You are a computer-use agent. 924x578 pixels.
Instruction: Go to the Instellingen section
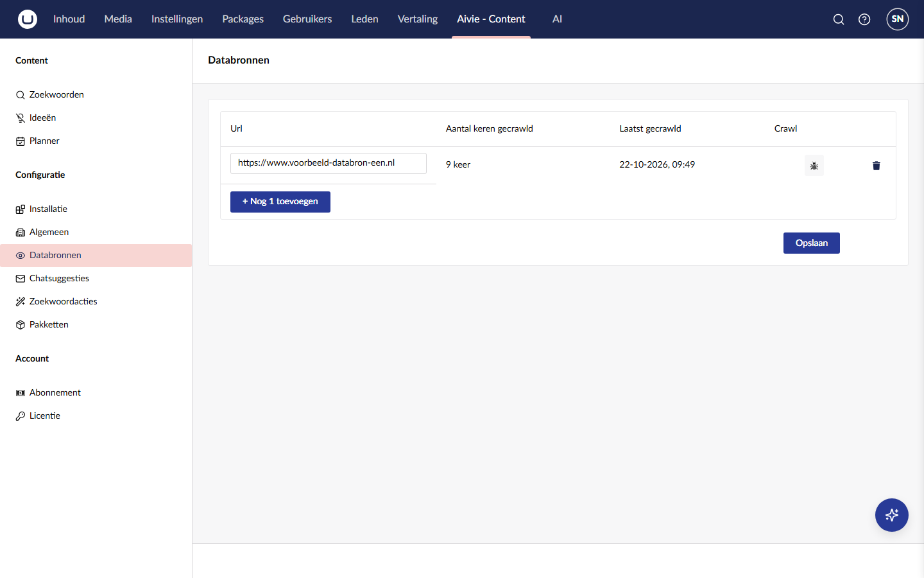177,19
